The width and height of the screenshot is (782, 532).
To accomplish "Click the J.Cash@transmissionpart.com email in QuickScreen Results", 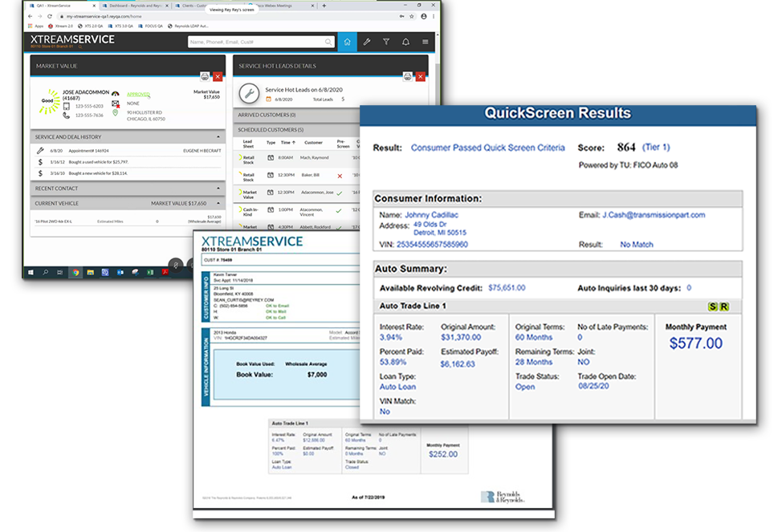I will (x=654, y=215).
